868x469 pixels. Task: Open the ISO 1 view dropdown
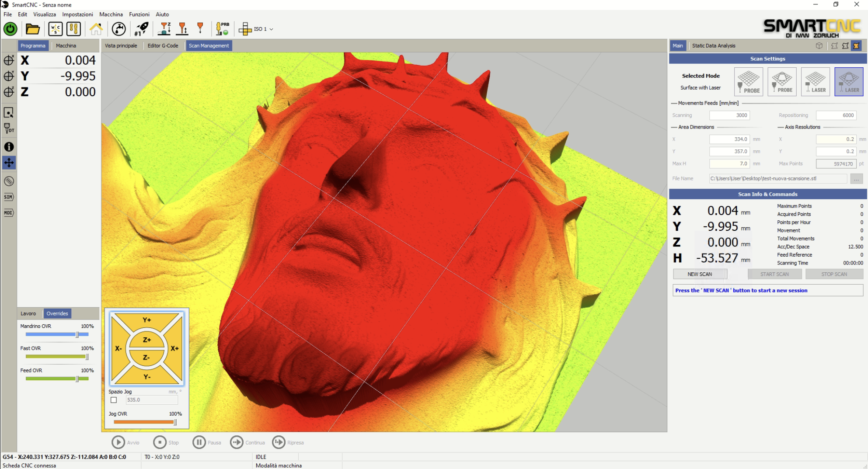(x=257, y=29)
